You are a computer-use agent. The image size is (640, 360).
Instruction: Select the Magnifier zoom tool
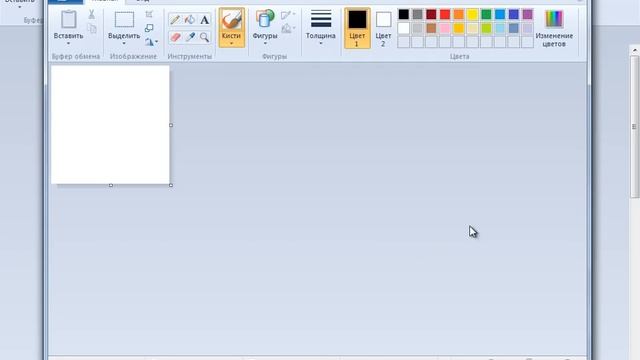(x=204, y=37)
